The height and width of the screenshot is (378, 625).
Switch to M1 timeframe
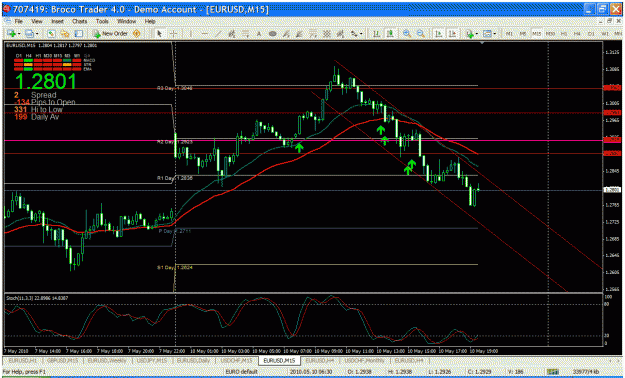509,34
